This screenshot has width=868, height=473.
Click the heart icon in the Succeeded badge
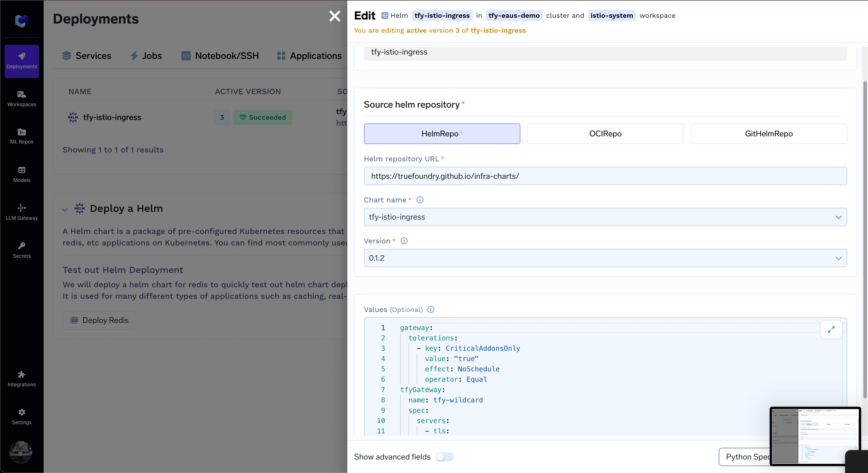[243, 117]
